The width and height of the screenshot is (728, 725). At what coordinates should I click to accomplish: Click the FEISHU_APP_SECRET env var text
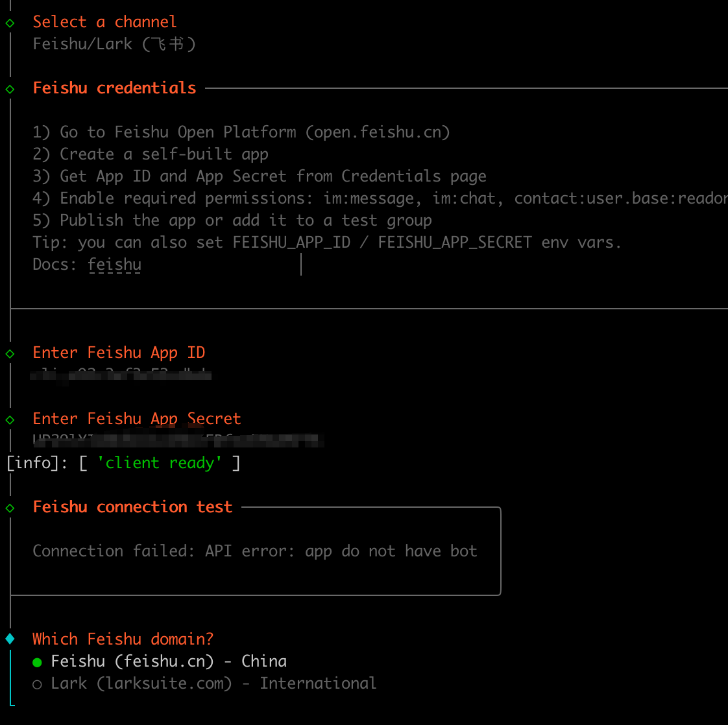(x=454, y=243)
